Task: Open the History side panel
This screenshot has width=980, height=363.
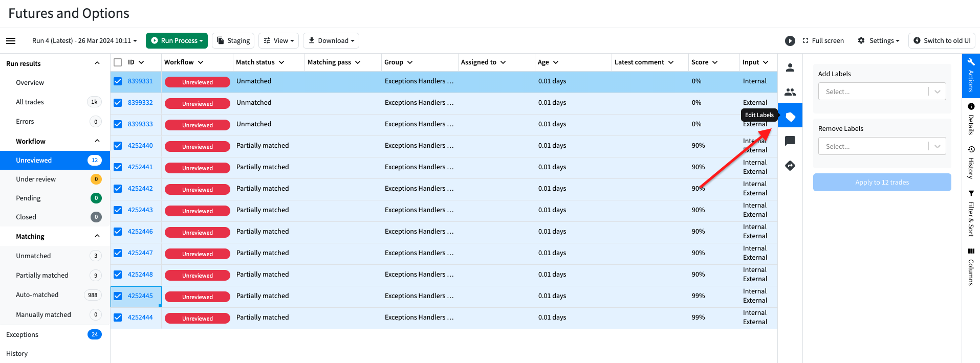Action: point(971,162)
